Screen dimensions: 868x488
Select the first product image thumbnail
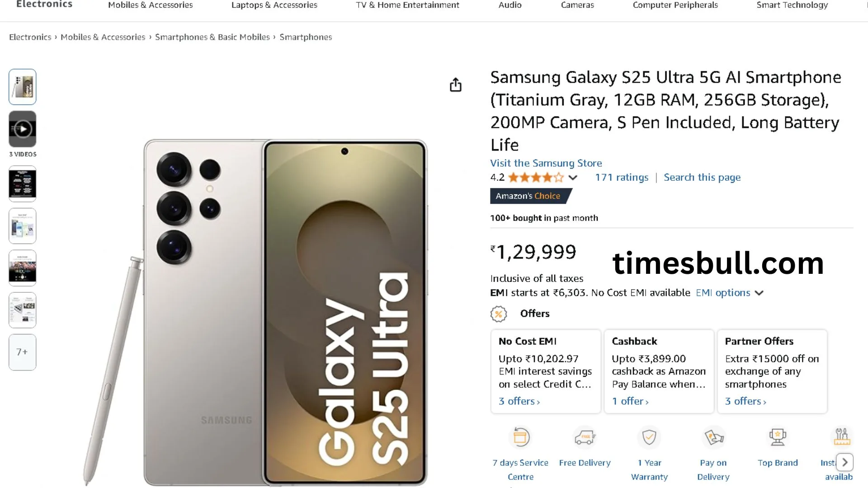pos(23,87)
